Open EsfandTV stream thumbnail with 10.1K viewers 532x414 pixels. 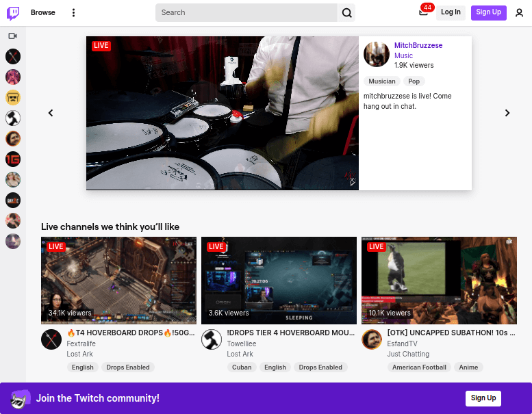point(439,281)
